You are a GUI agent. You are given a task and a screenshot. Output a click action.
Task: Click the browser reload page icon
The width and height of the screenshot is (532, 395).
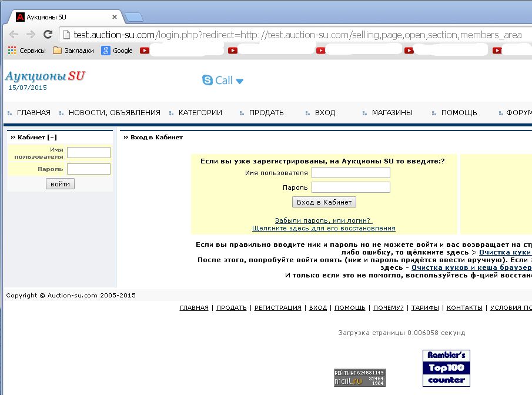coord(48,35)
